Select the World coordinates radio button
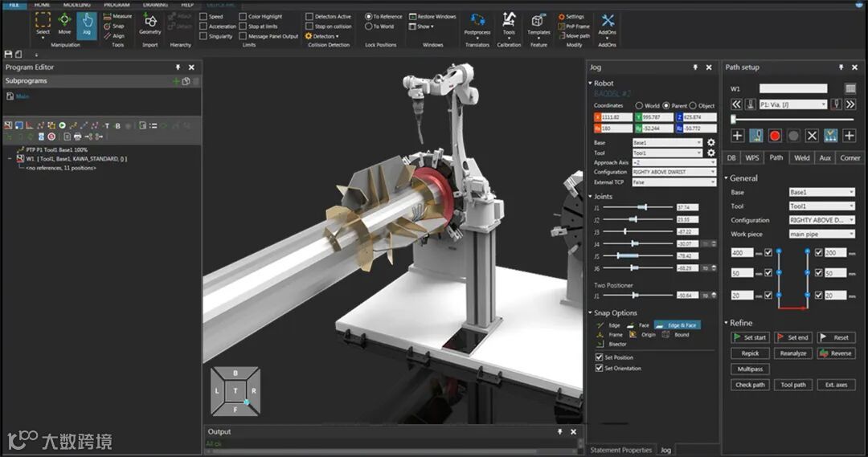The width and height of the screenshot is (868, 457). click(640, 105)
